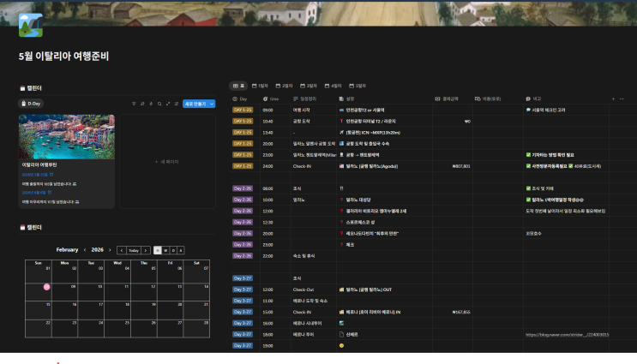Select the ₩807,801 amount cell
Viewport: 637px width, 364px height.
point(453,166)
